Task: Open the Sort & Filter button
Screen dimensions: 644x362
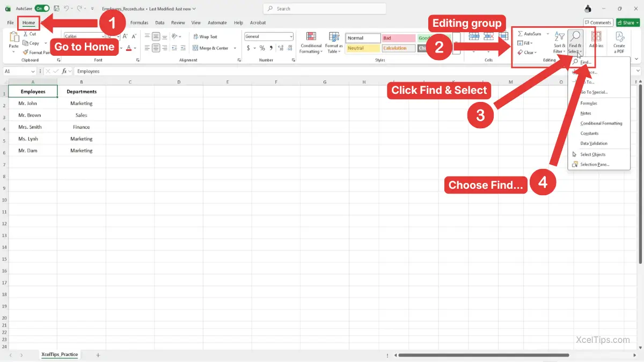Action: (x=559, y=43)
